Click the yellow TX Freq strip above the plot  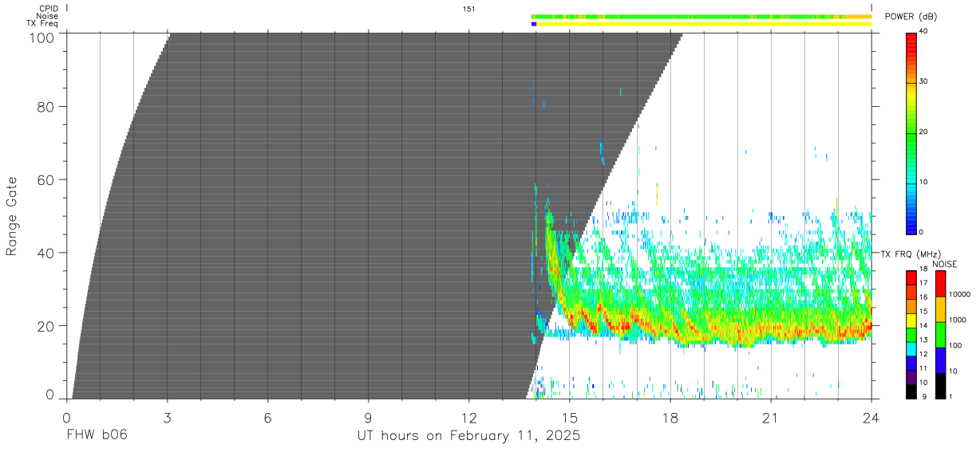pyautogui.click(x=703, y=24)
